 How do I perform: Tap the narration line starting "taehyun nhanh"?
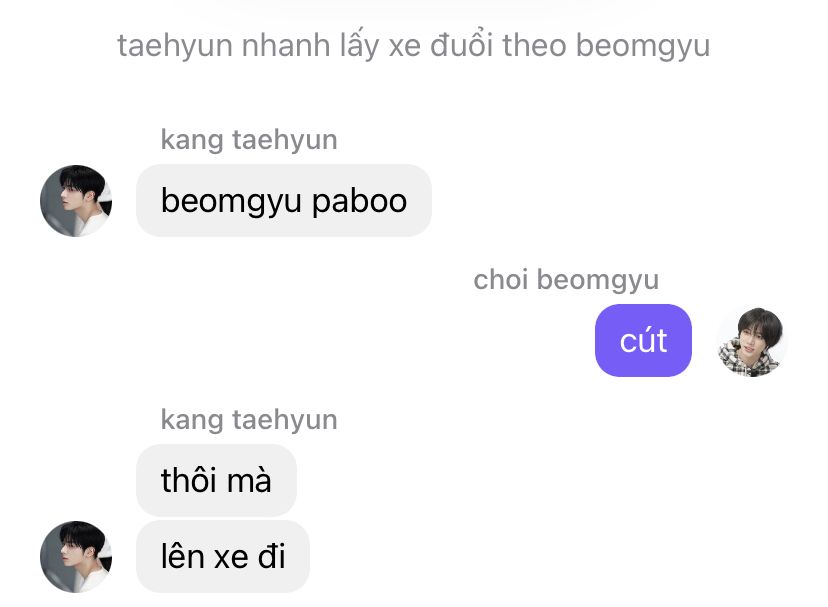coord(413,46)
